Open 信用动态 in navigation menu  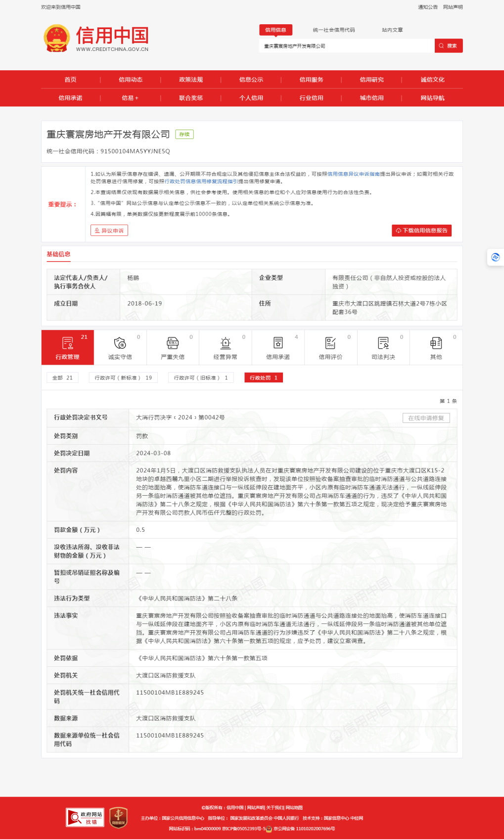click(131, 80)
